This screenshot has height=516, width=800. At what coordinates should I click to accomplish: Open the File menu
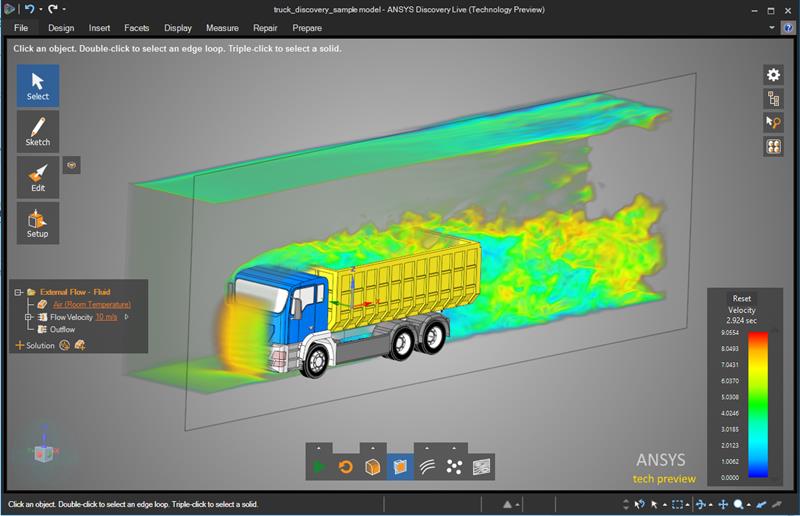click(21, 28)
